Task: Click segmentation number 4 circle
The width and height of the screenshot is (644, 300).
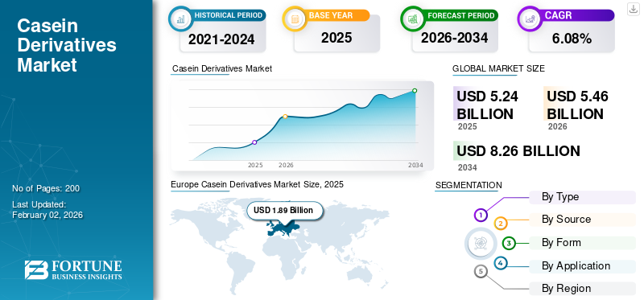Action: (x=501, y=263)
